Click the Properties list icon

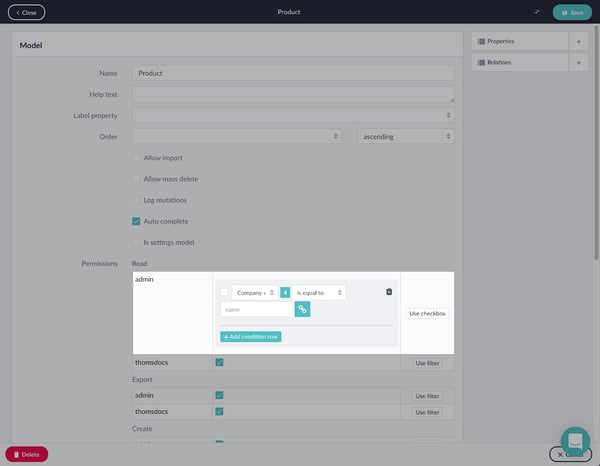pos(482,41)
